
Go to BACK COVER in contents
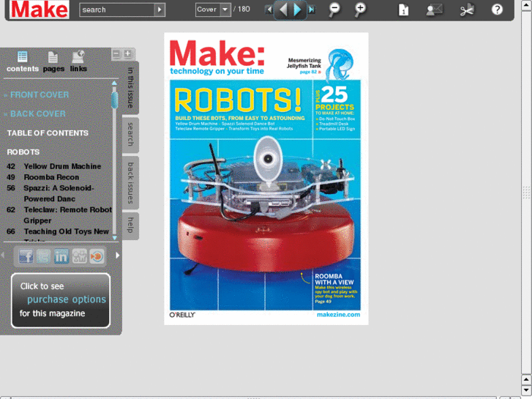tap(37, 113)
